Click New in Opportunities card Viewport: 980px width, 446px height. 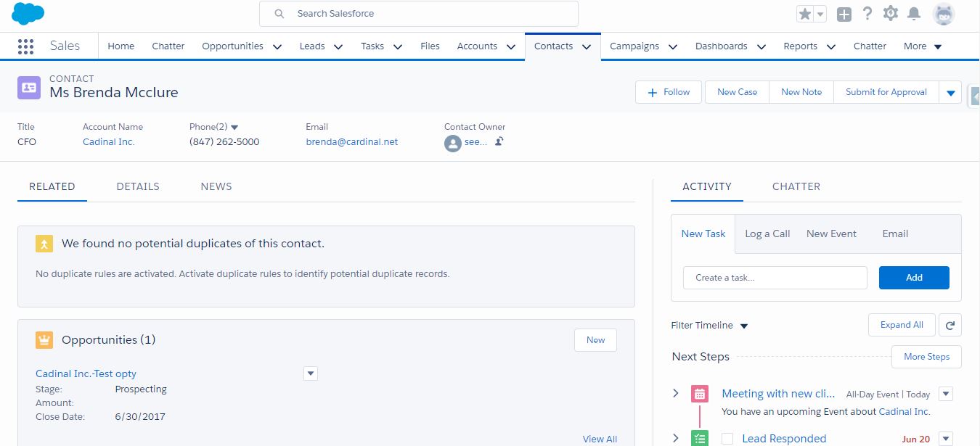click(595, 340)
